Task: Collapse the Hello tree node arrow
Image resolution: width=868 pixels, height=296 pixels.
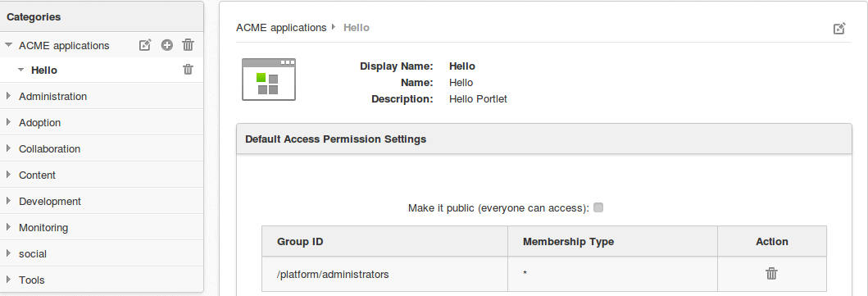Action: [x=21, y=71]
